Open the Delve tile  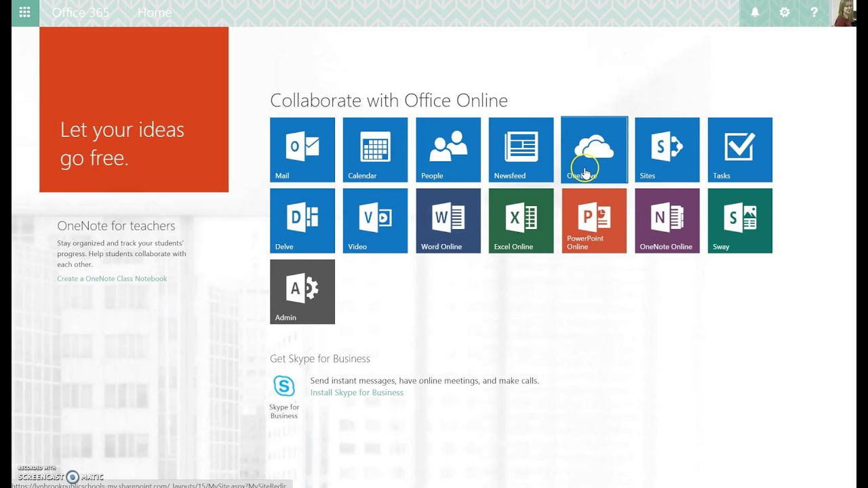(302, 221)
